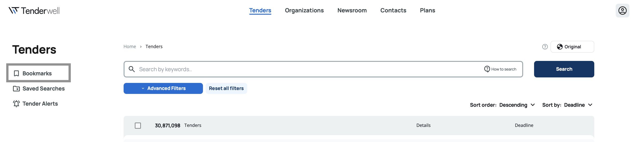The width and height of the screenshot is (644, 142).
Task: Expand the Advanced Filters panel
Action: pos(163,88)
